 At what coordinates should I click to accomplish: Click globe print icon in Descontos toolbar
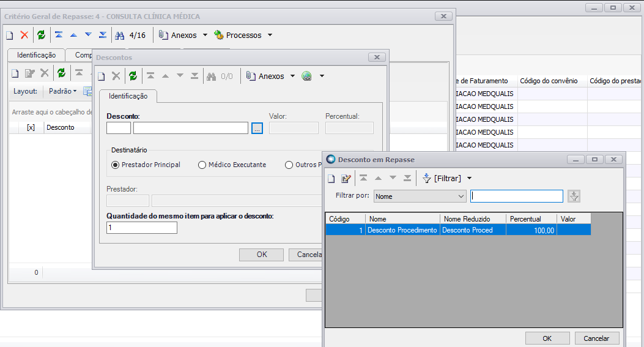[x=306, y=76]
